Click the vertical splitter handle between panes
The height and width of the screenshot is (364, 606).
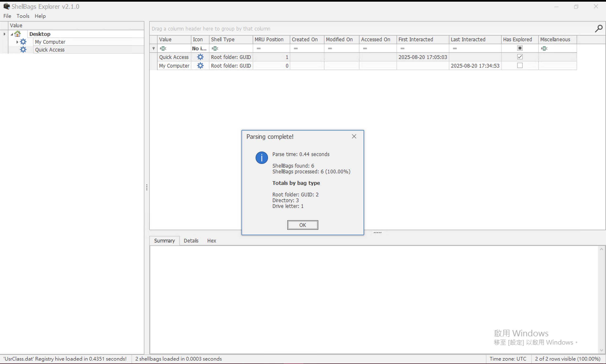pyautogui.click(x=147, y=187)
